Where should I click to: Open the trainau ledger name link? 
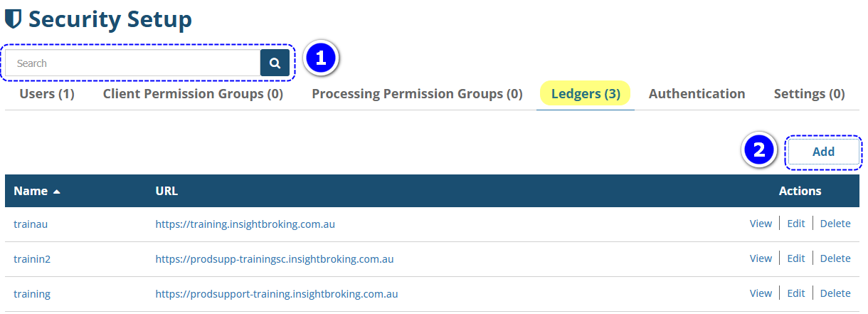pos(31,224)
